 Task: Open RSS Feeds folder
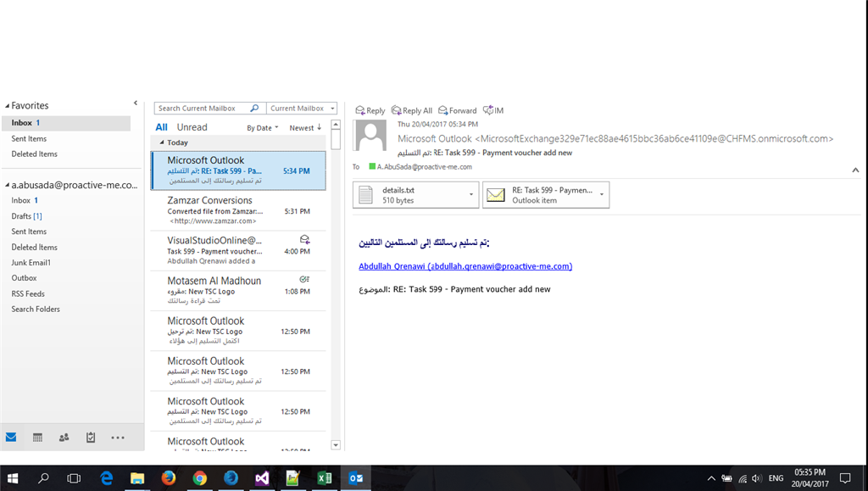coord(28,294)
